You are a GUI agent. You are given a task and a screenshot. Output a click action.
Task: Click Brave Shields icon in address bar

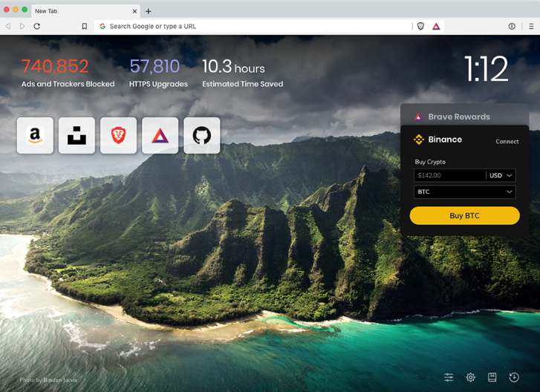420,26
